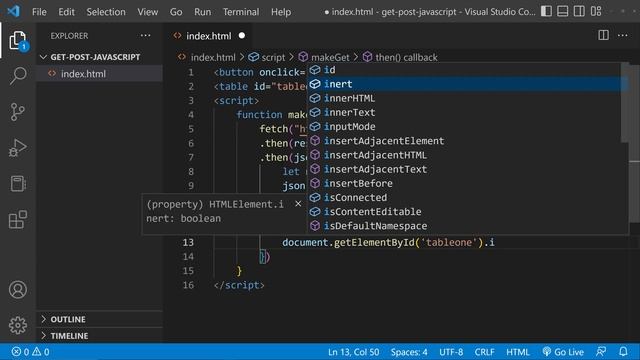The width and height of the screenshot is (640, 360).
Task: Open the File menu
Action: (x=39, y=12)
